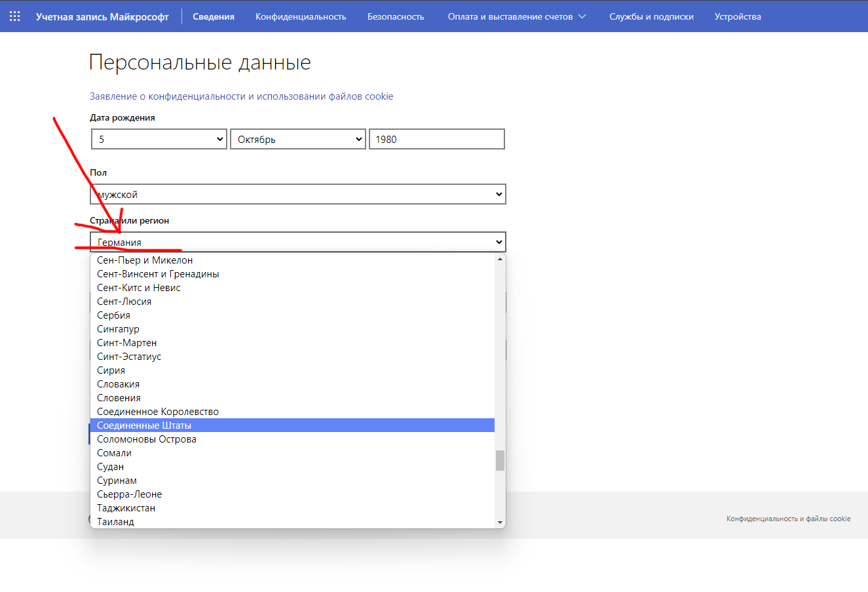Open the Пол gender dropdown
Image resolution: width=868 pixels, height=592 pixels.
click(298, 194)
